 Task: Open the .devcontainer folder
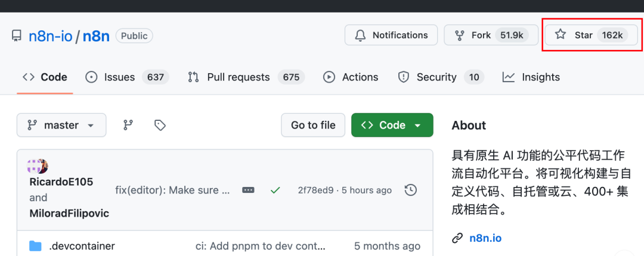(82, 246)
